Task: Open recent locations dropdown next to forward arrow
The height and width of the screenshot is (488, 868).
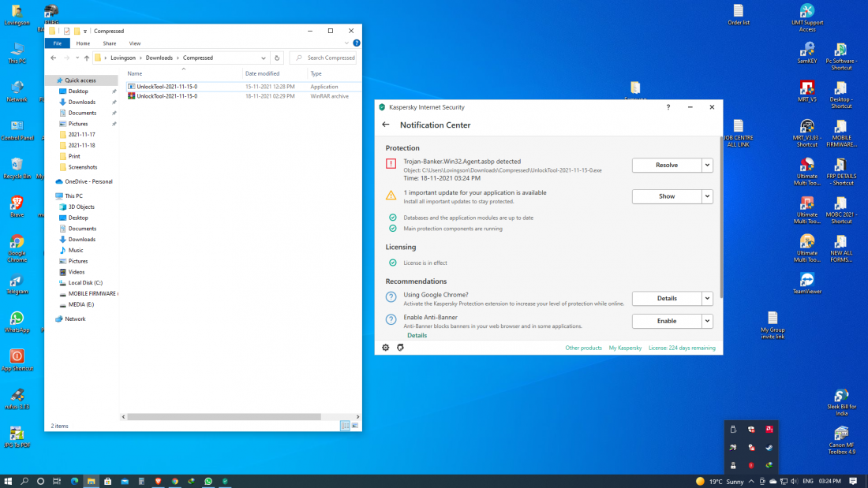Action: click(77, 58)
